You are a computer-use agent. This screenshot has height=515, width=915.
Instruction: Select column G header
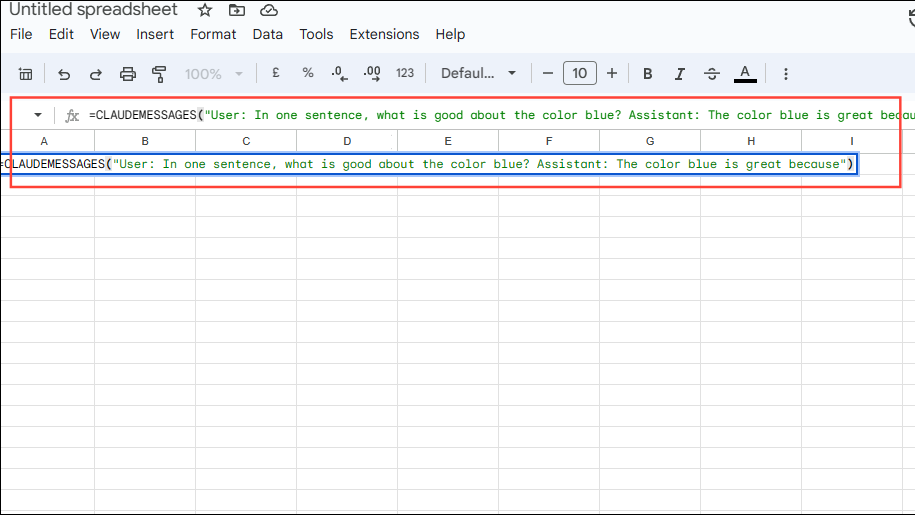[x=649, y=141]
